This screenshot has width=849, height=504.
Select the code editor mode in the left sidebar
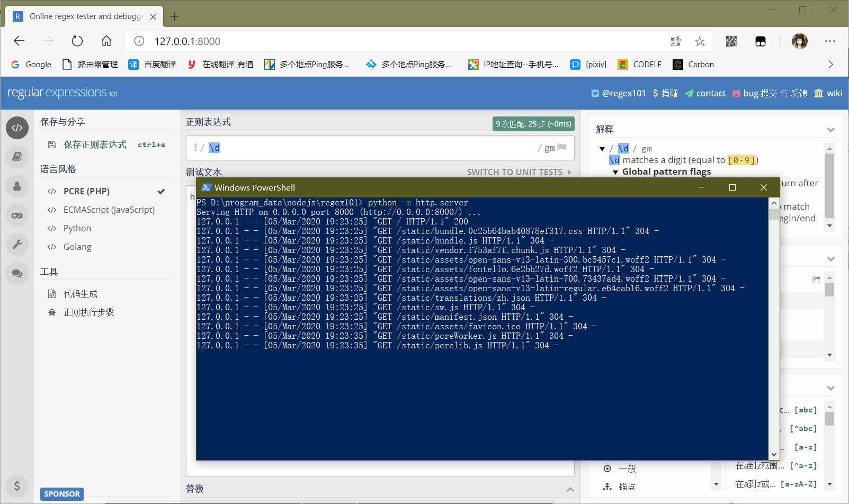point(17,128)
